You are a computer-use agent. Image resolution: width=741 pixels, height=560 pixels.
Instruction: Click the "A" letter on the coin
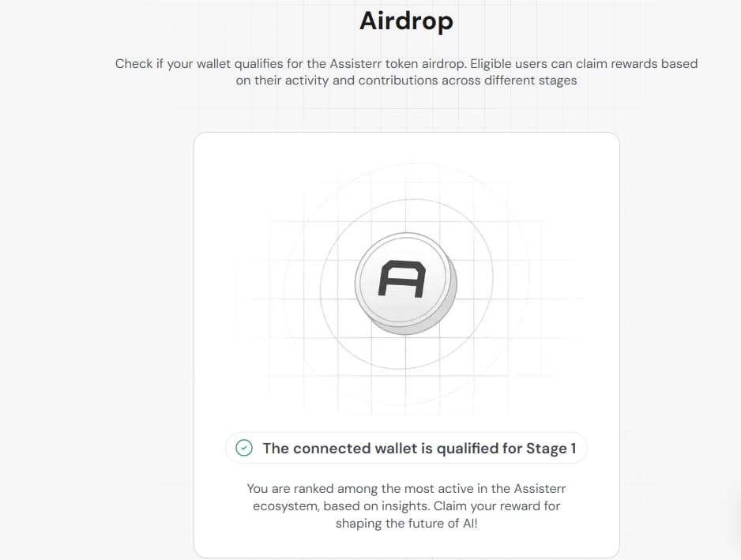[x=402, y=280]
